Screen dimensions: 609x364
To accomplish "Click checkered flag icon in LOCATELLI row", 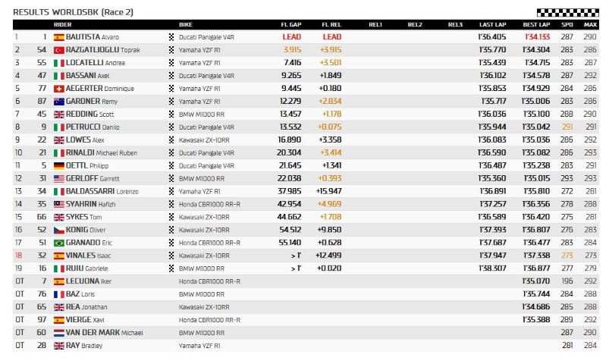I will (x=171, y=62).
